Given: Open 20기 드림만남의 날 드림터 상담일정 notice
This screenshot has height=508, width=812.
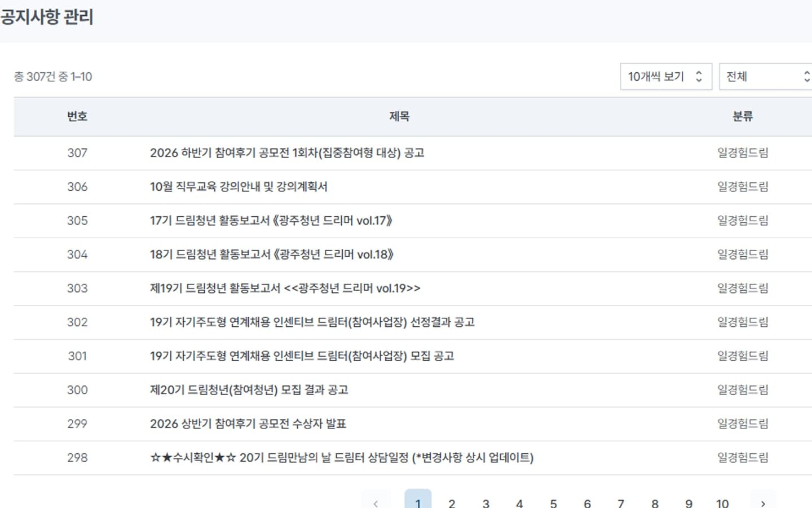Looking at the screenshot, I should (x=342, y=458).
